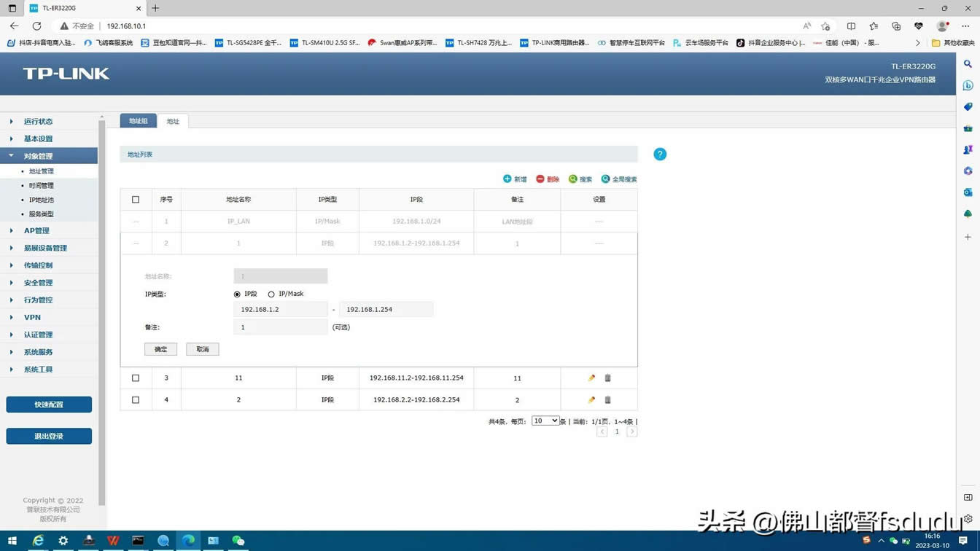This screenshot has height=551, width=980.
Task: Open the per-page count dropdown
Action: pyautogui.click(x=545, y=421)
